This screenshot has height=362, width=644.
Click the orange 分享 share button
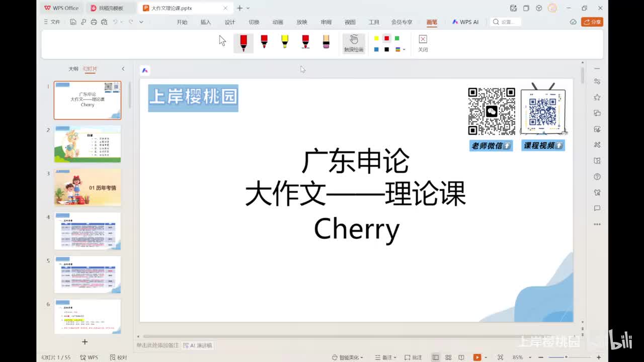pos(592,22)
